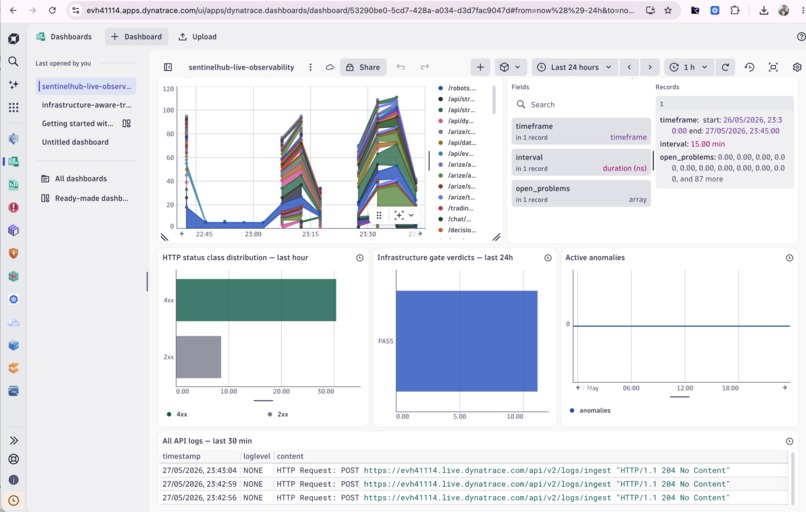
Task: Toggle the 2xx legend entry below the bar chart
Action: 278,414
